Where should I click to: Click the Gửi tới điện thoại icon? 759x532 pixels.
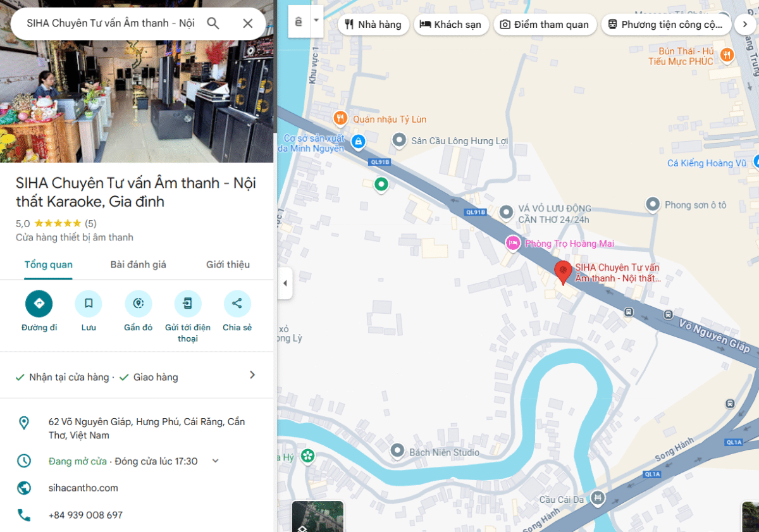pos(188,304)
